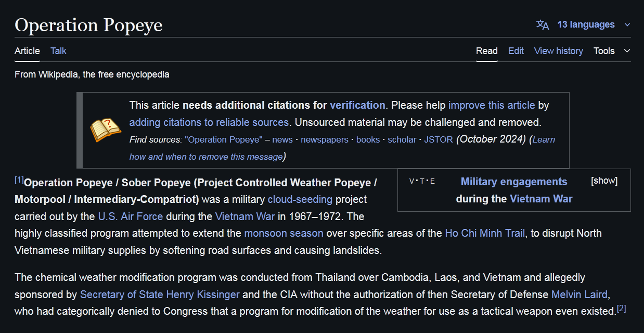Open 'adding citations to reliable sources' link
This screenshot has height=333, width=644.
[x=209, y=122]
